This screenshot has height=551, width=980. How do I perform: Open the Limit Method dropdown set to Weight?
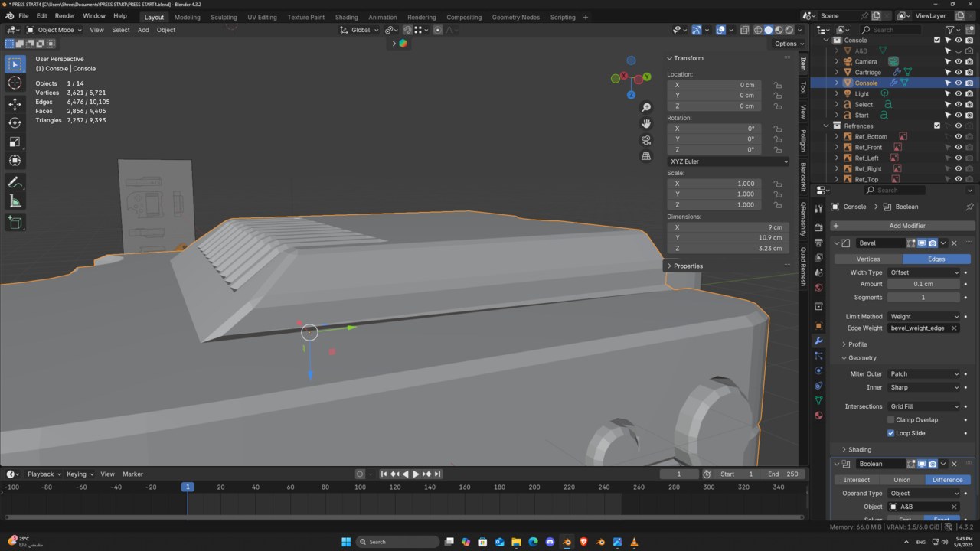click(x=924, y=316)
